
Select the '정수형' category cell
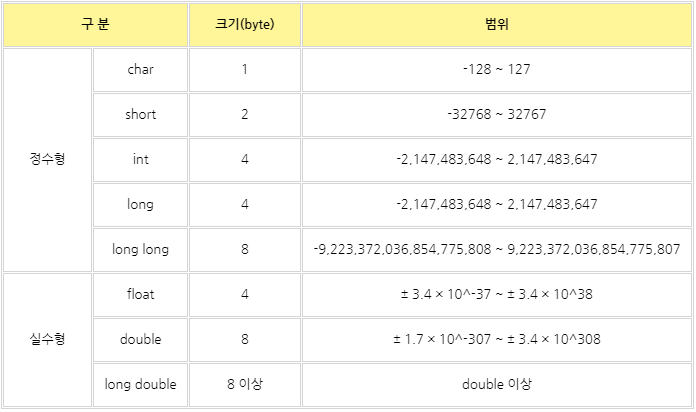pyautogui.click(x=47, y=159)
